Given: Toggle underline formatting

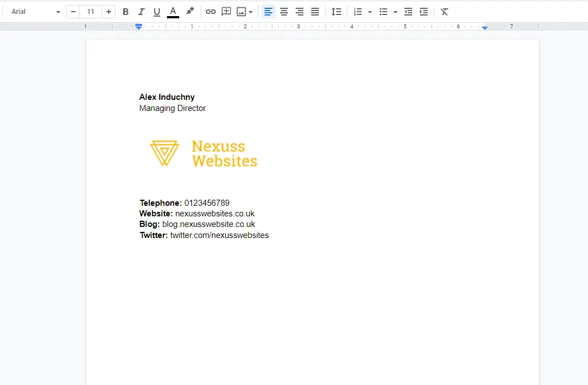Looking at the screenshot, I should tap(156, 11).
